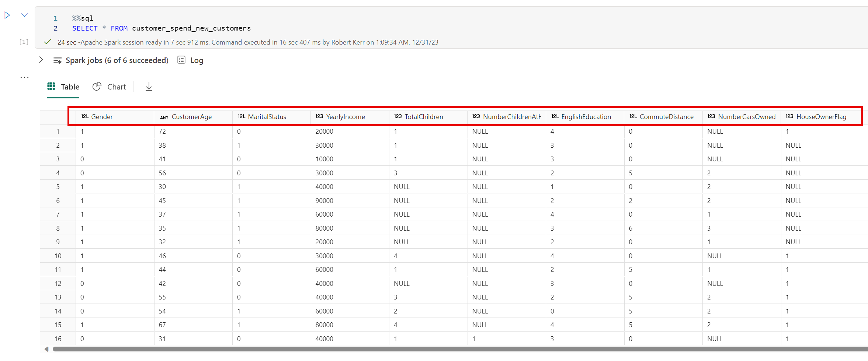Select the Table view grid icon
Image resolution: width=868 pixels, height=361 pixels.
(x=51, y=86)
